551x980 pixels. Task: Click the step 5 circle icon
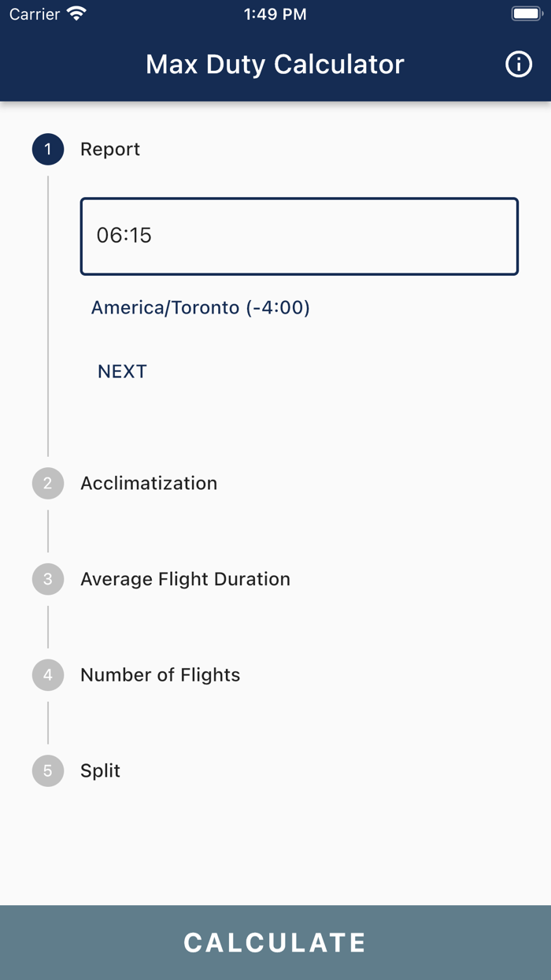point(48,770)
